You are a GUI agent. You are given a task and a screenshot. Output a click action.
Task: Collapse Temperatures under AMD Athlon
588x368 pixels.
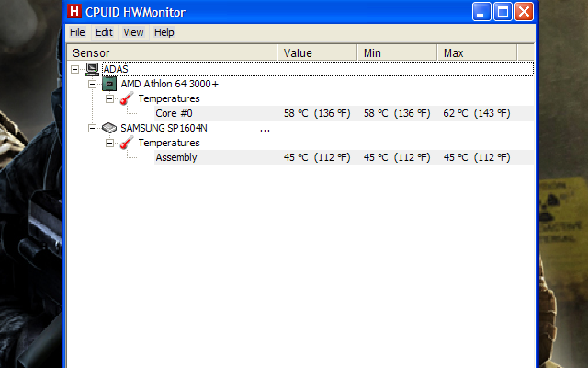(109, 98)
